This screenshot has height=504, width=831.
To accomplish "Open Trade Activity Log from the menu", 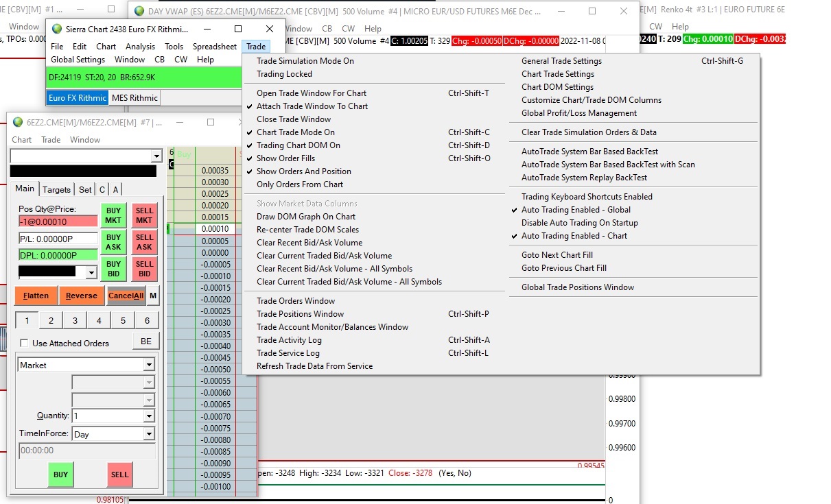I will pyautogui.click(x=289, y=340).
